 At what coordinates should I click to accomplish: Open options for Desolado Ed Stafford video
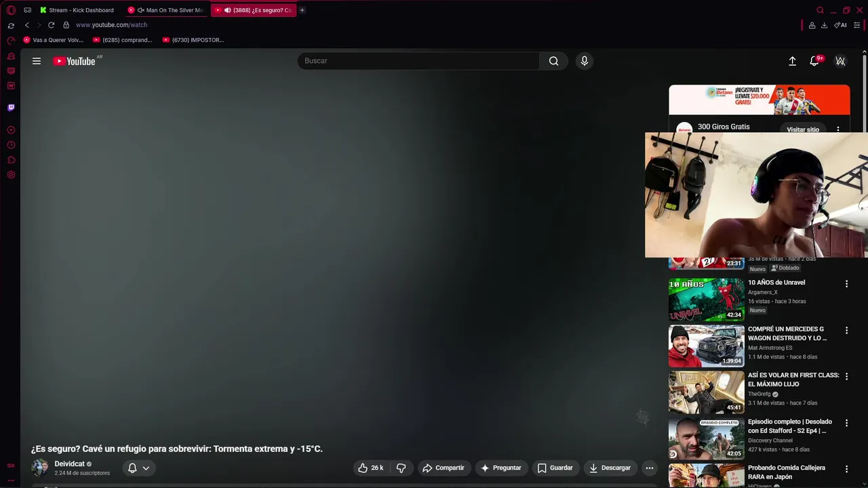click(x=846, y=423)
